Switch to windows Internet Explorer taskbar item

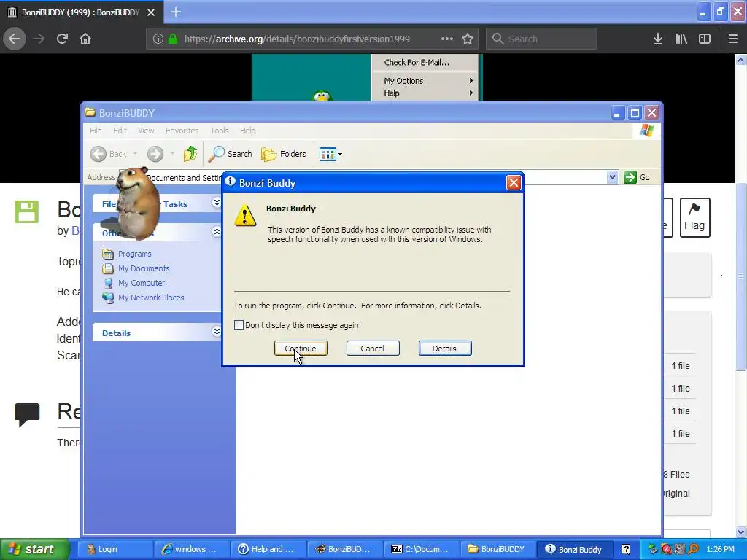point(192,549)
